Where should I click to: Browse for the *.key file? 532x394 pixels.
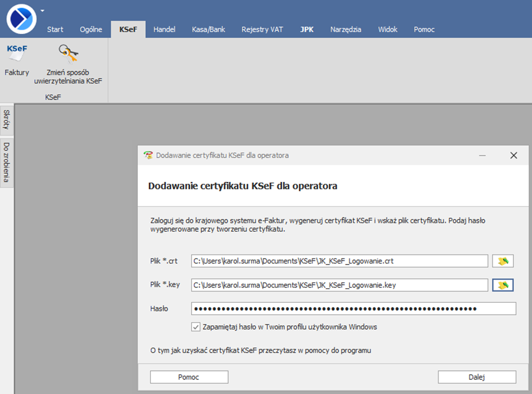pyautogui.click(x=503, y=285)
